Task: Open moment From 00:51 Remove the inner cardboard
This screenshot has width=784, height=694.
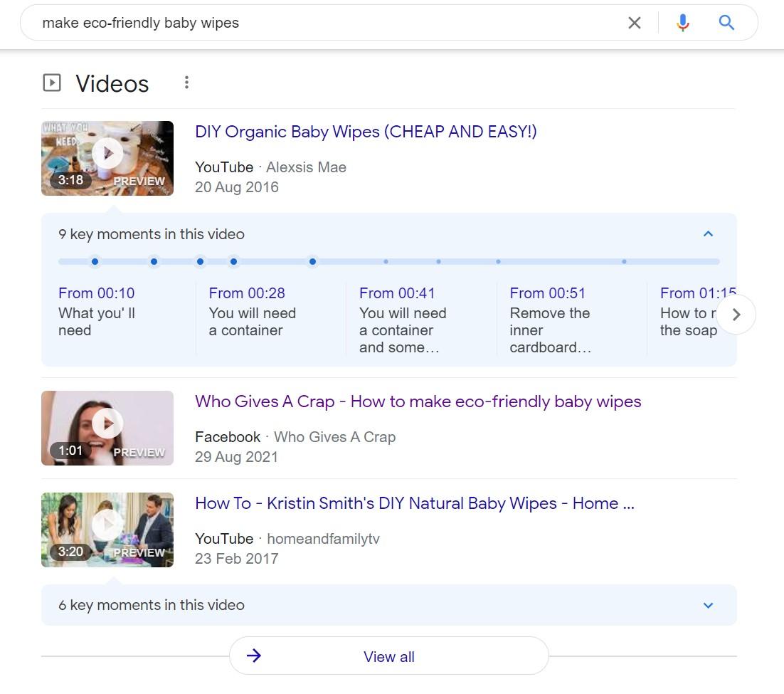Action: [551, 320]
